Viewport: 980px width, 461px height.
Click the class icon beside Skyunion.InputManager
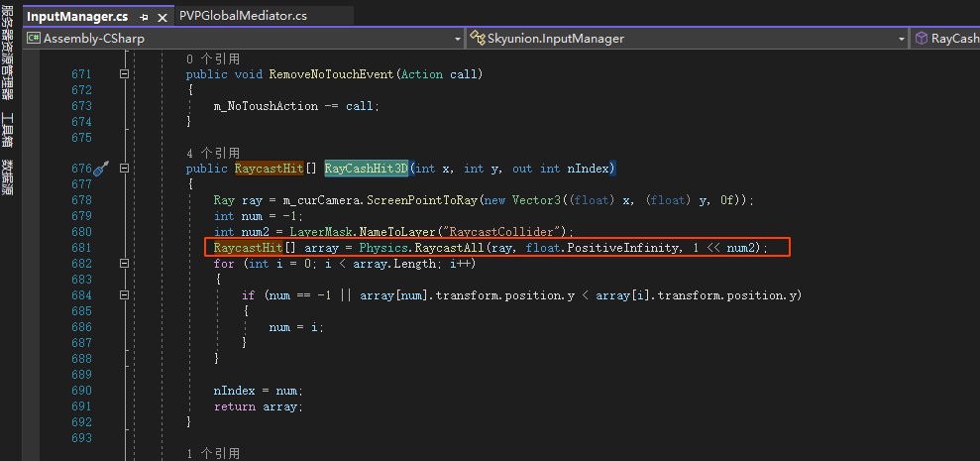[477, 39]
